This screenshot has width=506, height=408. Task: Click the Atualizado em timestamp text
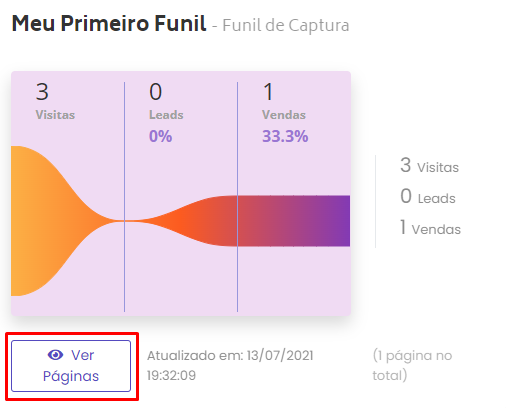click(230, 365)
